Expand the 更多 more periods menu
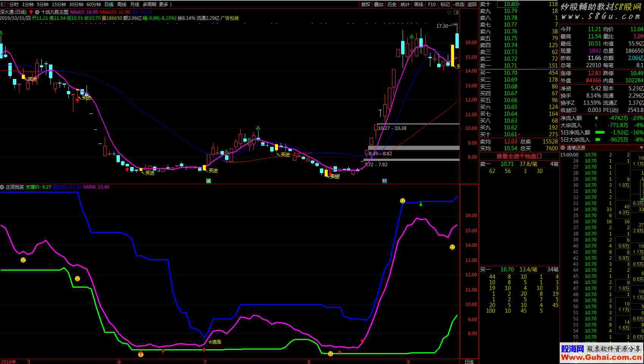644x364 pixels. coord(165,5)
